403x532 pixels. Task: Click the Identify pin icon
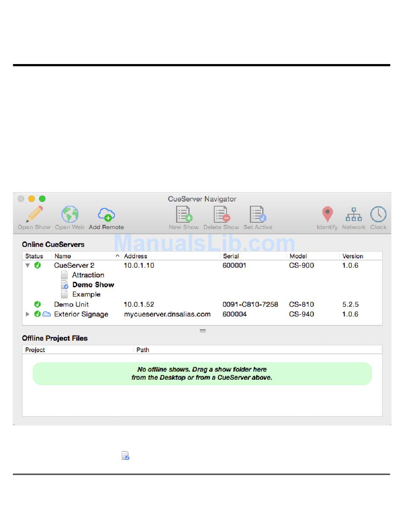point(327,214)
